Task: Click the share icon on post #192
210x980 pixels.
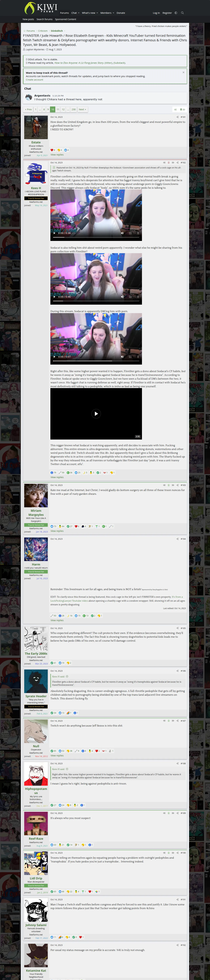Action: (x=177, y=945)
